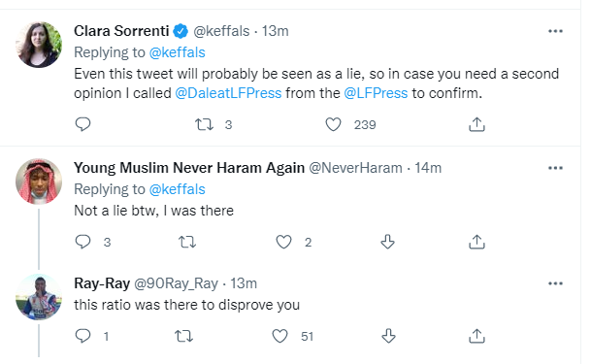Open Ray-Ray's profile avatar
Image resolution: width=591 pixels, height=364 pixels.
(39, 297)
